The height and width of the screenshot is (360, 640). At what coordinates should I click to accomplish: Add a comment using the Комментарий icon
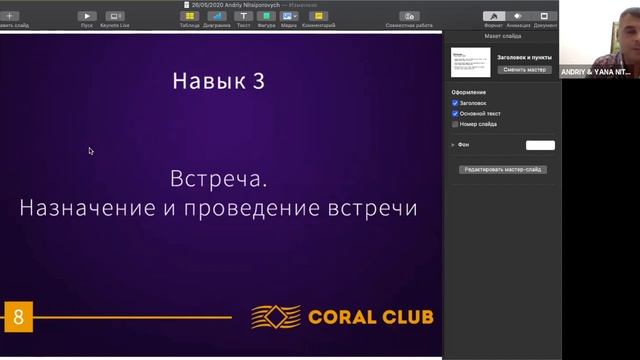[318, 16]
